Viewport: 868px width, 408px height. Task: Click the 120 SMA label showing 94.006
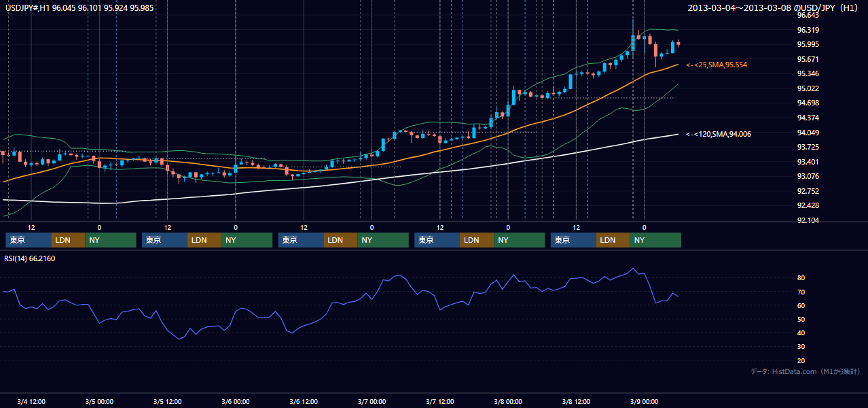719,135
